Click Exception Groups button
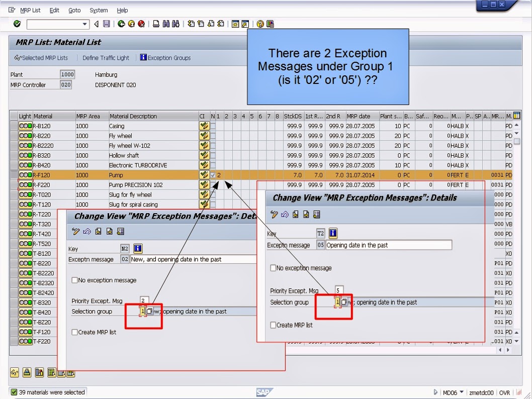 165,58
